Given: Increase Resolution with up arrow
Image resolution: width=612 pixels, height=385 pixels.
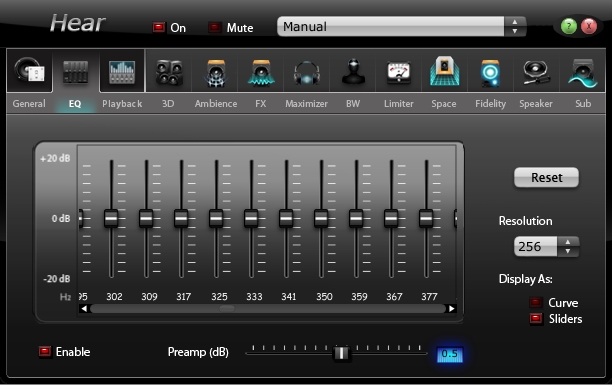Looking at the screenshot, I should 568,242.
